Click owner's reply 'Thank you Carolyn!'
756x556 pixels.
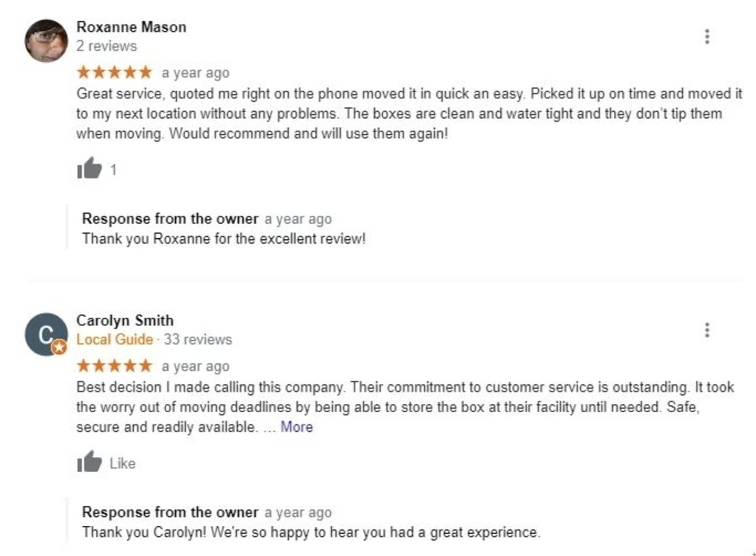click(311, 532)
